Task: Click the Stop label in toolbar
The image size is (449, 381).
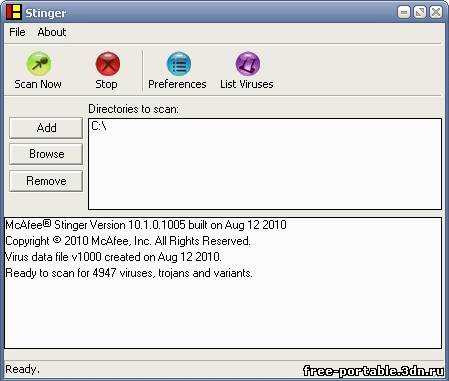Action: (x=106, y=84)
